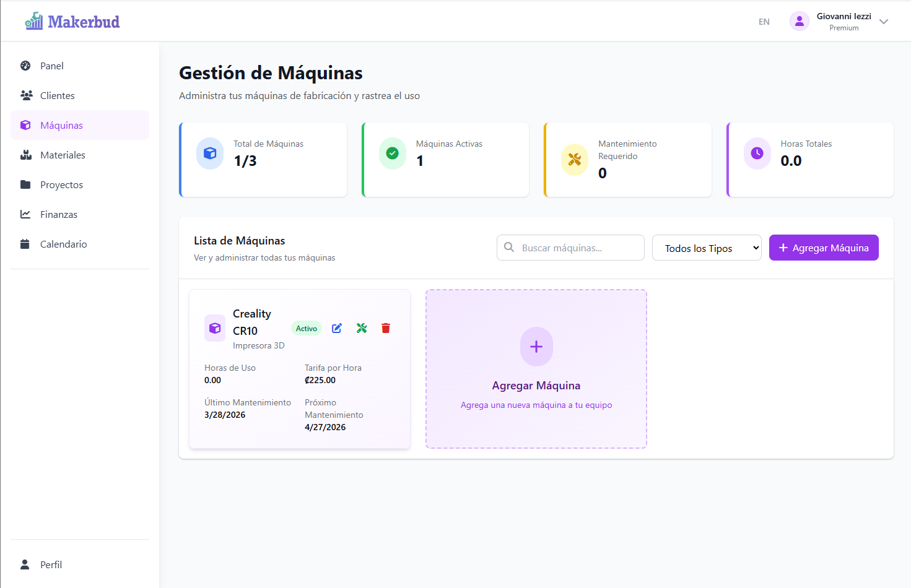This screenshot has height=588, width=911.
Task: Open the Proyectos folder icon
Action: 25,184
